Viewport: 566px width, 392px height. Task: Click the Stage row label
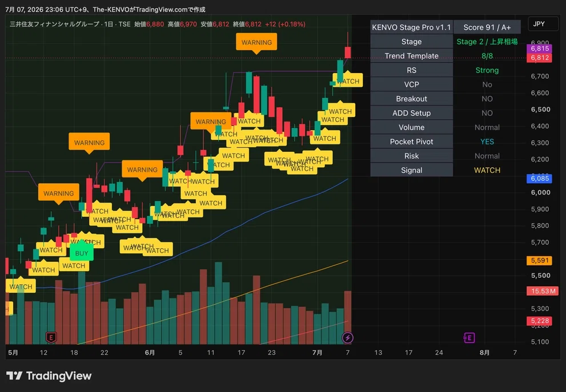point(411,42)
